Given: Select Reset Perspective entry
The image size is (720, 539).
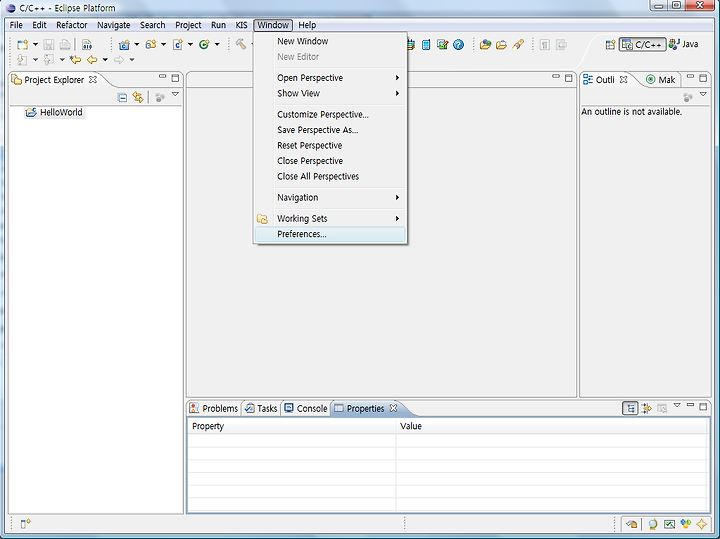Looking at the screenshot, I should coord(330,146).
